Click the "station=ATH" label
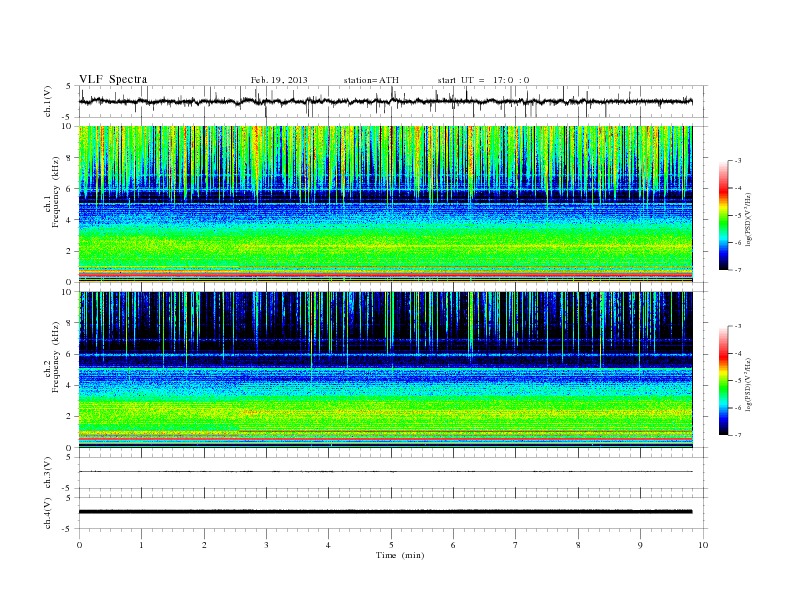 coord(371,80)
